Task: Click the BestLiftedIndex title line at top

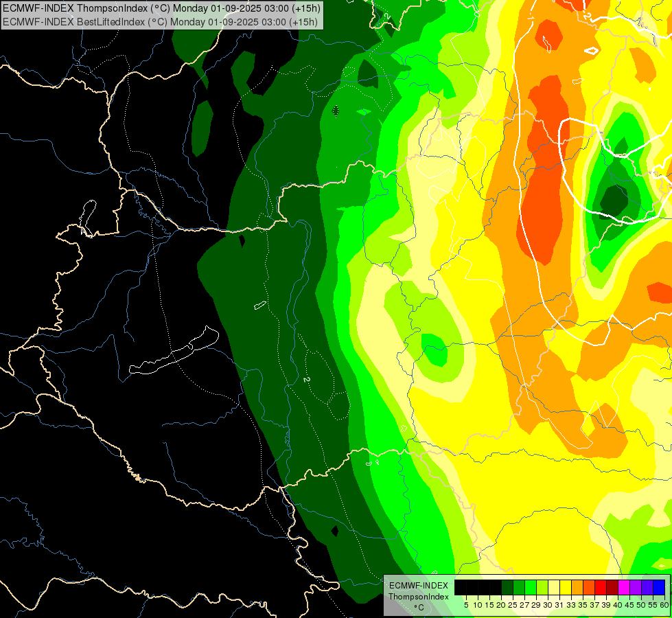Action: pos(160,21)
